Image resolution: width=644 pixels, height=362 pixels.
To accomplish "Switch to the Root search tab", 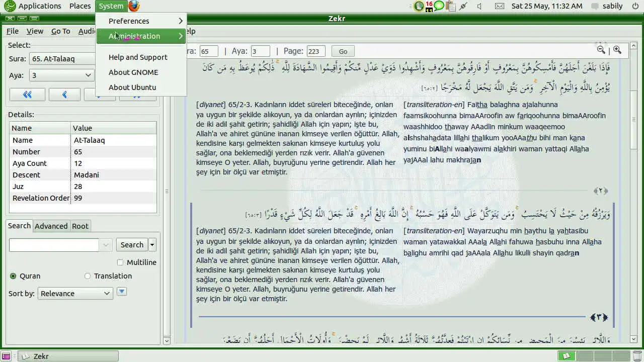I will coord(80,226).
